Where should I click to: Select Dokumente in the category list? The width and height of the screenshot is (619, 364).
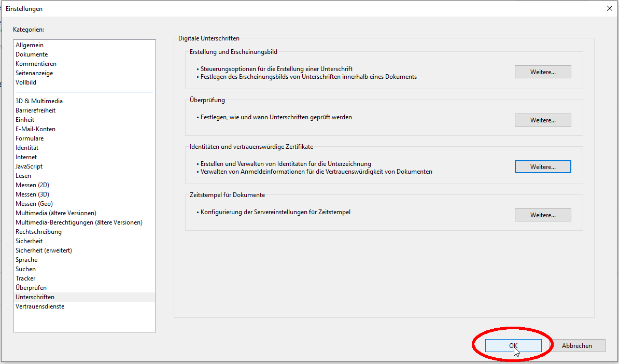pos(32,54)
